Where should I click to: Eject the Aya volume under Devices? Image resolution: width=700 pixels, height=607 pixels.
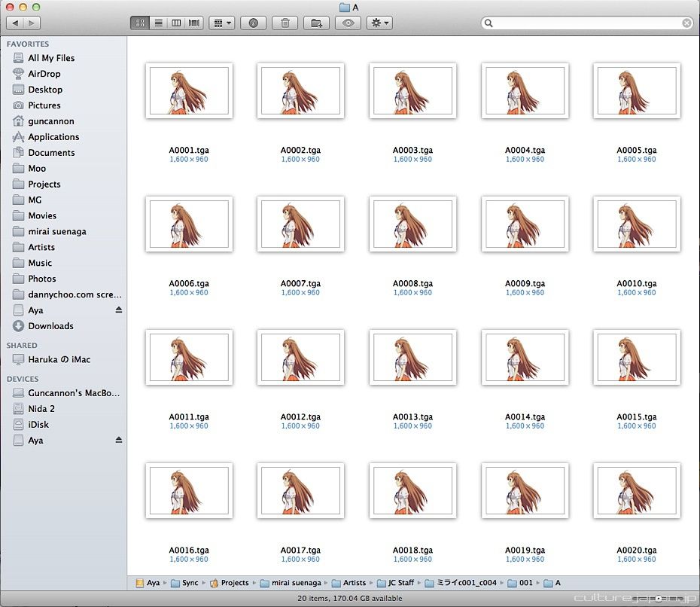tap(118, 441)
